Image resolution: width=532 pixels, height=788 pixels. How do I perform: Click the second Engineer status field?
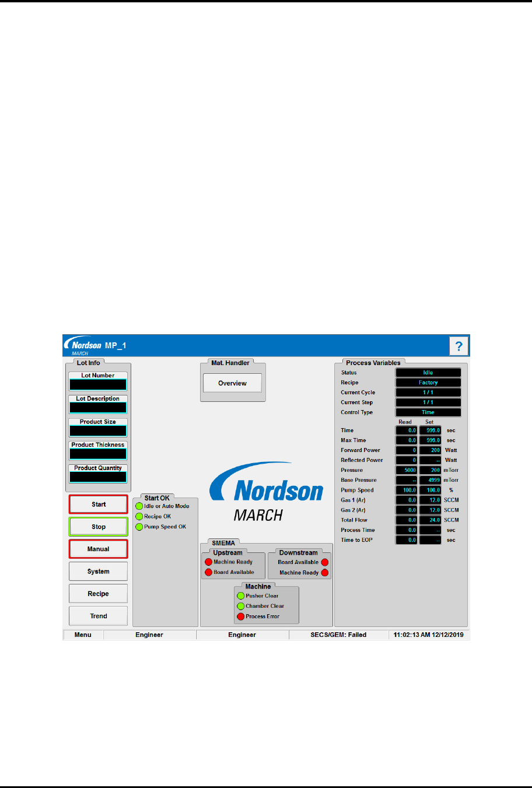point(242,635)
